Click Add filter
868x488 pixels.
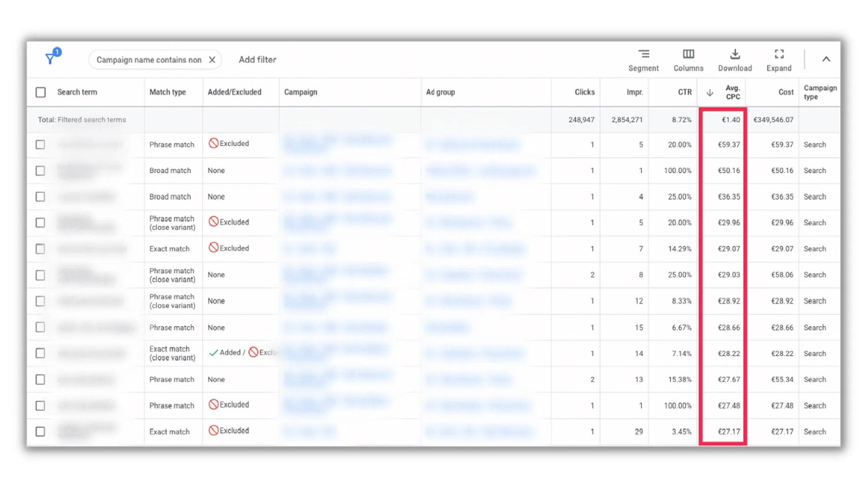257,59
